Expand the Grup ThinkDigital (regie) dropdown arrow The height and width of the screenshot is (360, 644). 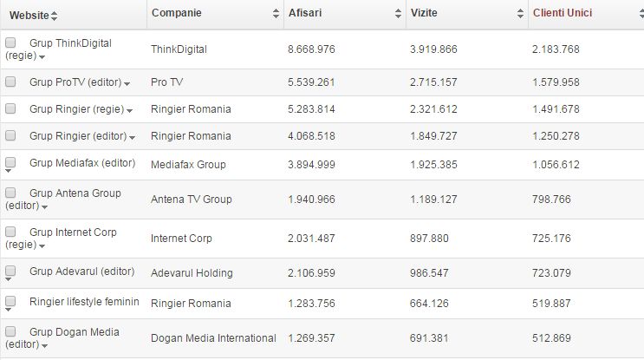click(x=42, y=57)
